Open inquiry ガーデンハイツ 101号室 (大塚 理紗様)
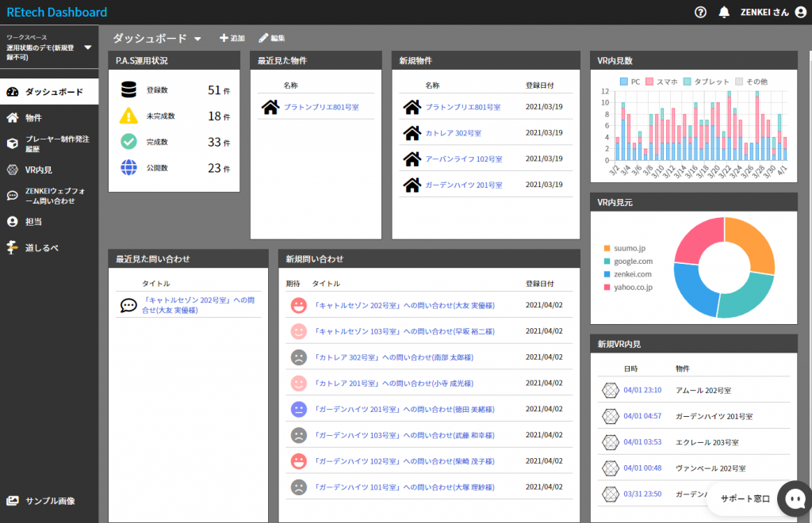Image resolution: width=812 pixels, height=523 pixels. pos(404,487)
